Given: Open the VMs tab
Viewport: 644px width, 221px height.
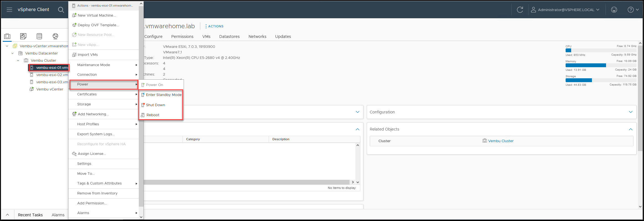Looking at the screenshot, I should (x=206, y=37).
